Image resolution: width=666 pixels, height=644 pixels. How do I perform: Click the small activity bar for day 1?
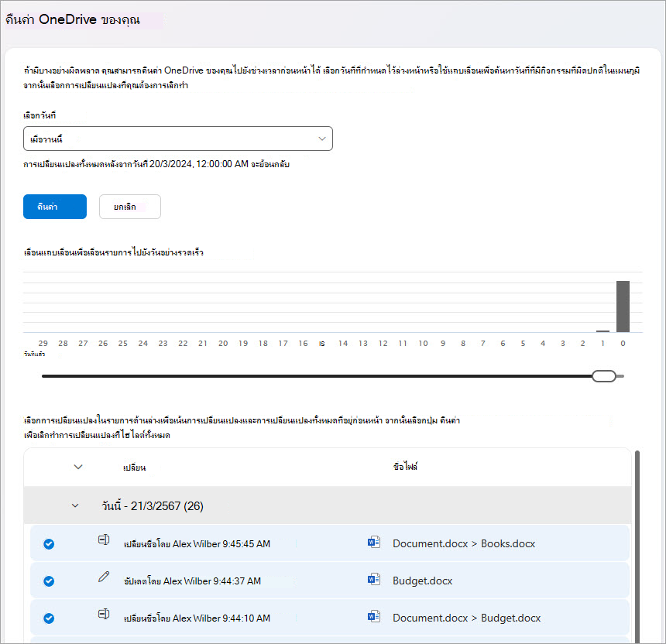pyautogui.click(x=602, y=331)
